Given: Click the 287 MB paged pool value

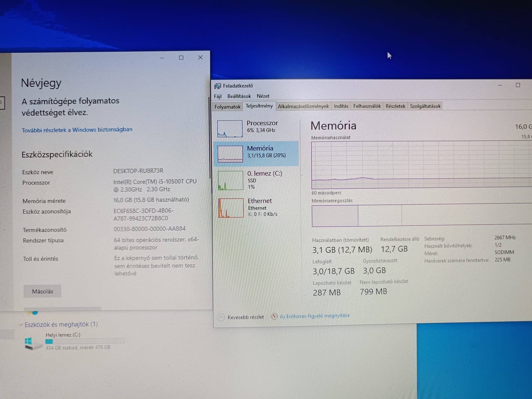Looking at the screenshot, I should [327, 292].
